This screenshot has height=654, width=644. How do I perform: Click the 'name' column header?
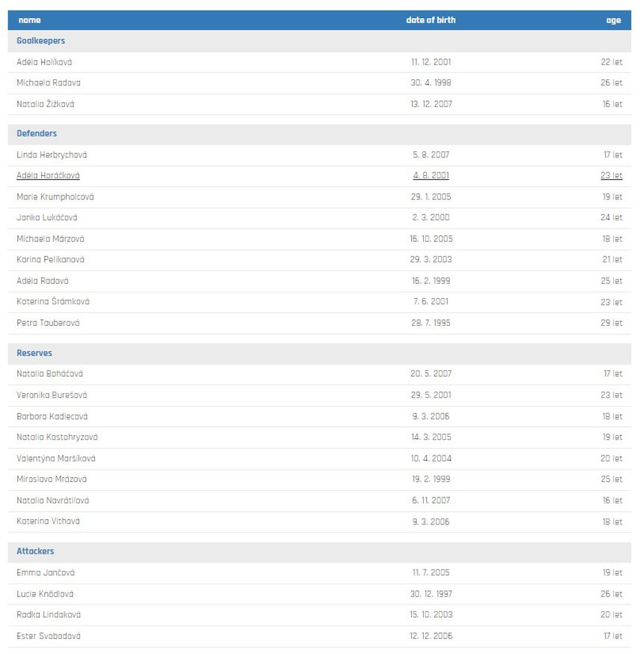click(29, 20)
